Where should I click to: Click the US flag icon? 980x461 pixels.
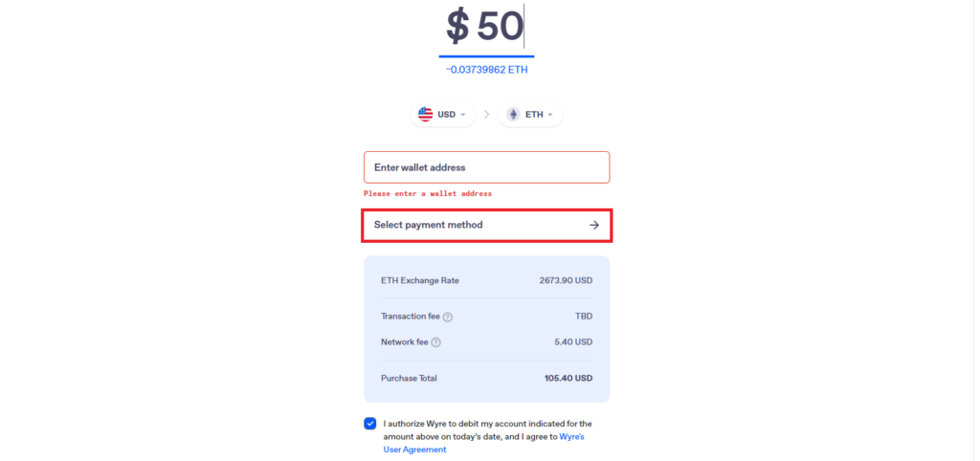point(425,115)
